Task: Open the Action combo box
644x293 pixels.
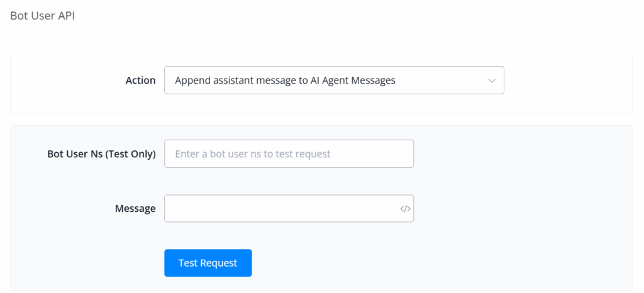Action: (x=333, y=80)
